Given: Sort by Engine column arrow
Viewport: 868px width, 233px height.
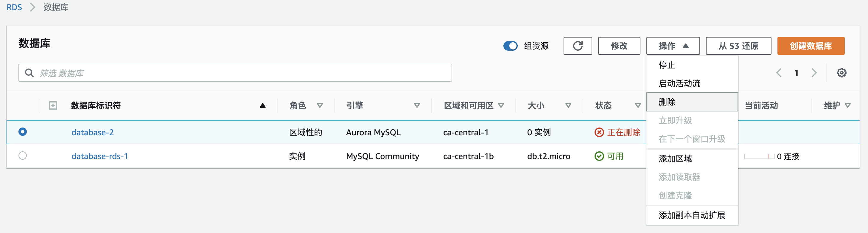Looking at the screenshot, I should pos(417,105).
